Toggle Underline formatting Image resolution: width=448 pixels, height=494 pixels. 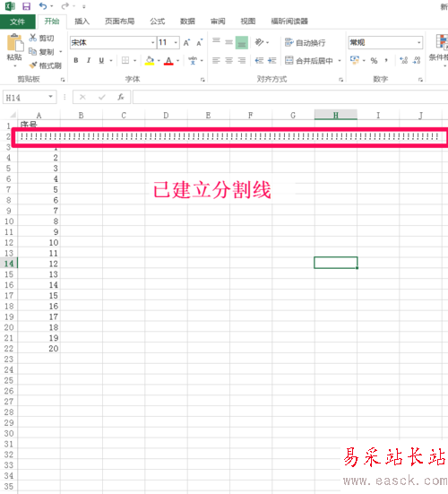tap(101, 60)
